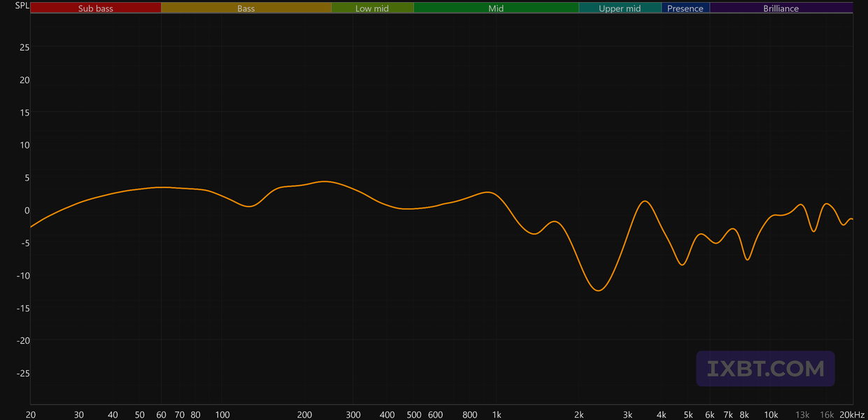Viewport: 868px width, 420px height.
Task: Click the 10 dB axis value
Action: tap(24, 145)
